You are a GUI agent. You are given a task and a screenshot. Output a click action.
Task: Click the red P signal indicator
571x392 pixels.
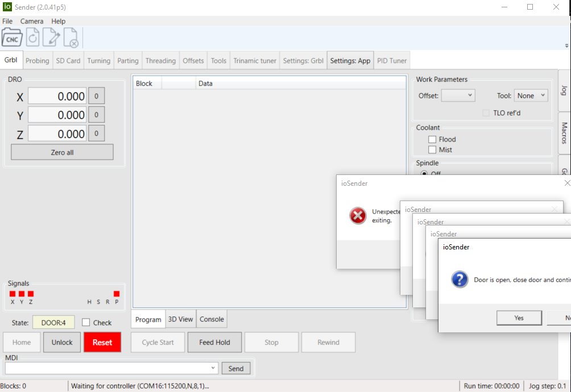pos(117,294)
